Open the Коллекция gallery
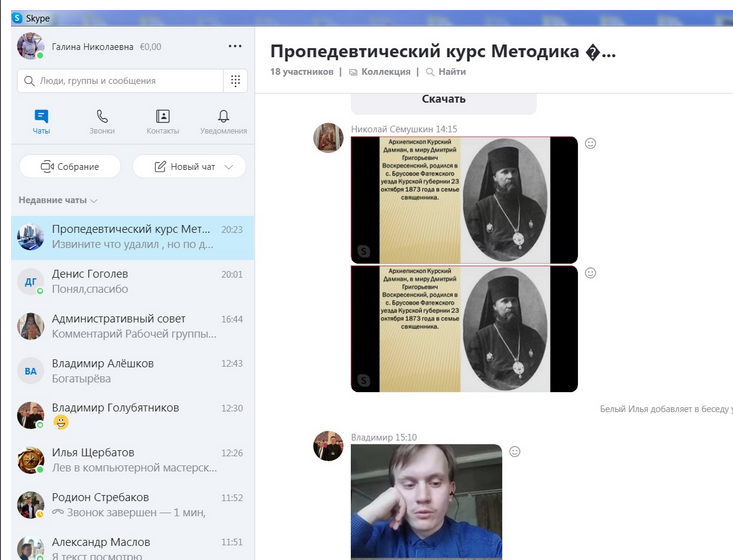The height and width of the screenshot is (560, 733). (380, 72)
